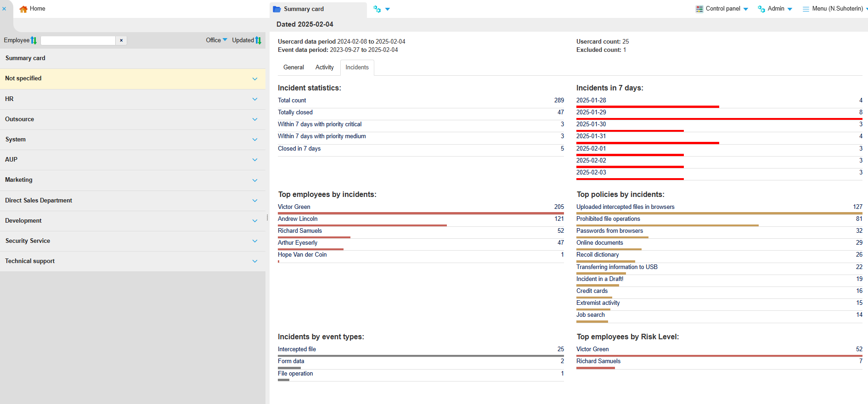The width and height of the screenshot is (868, 404).
Task: Expand the Marketing department row
Action: point(255,180)
